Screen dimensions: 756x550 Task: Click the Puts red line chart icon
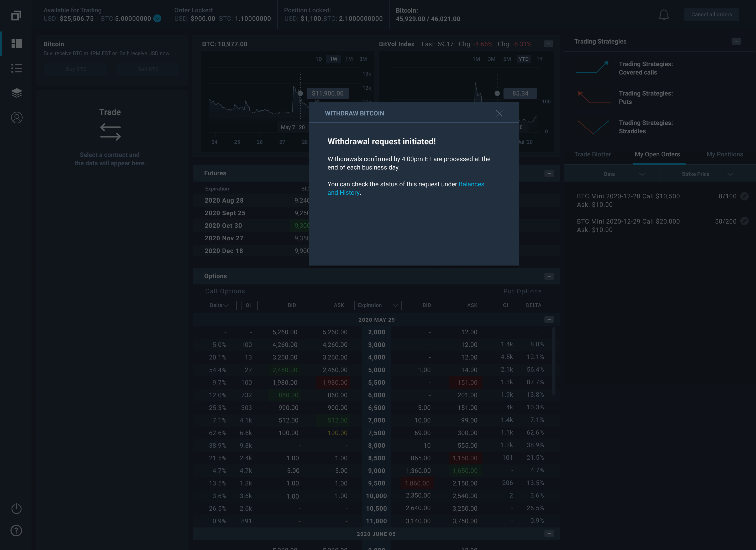594,97
